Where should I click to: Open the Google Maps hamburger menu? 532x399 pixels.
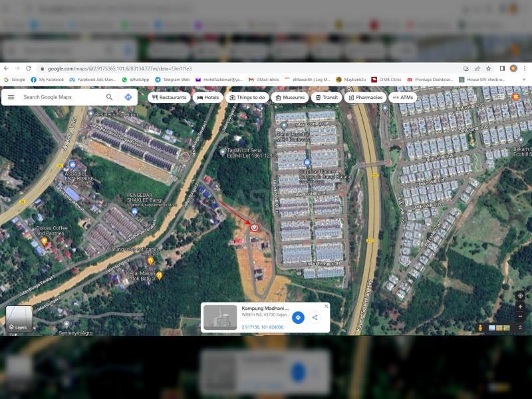(11, 97)
